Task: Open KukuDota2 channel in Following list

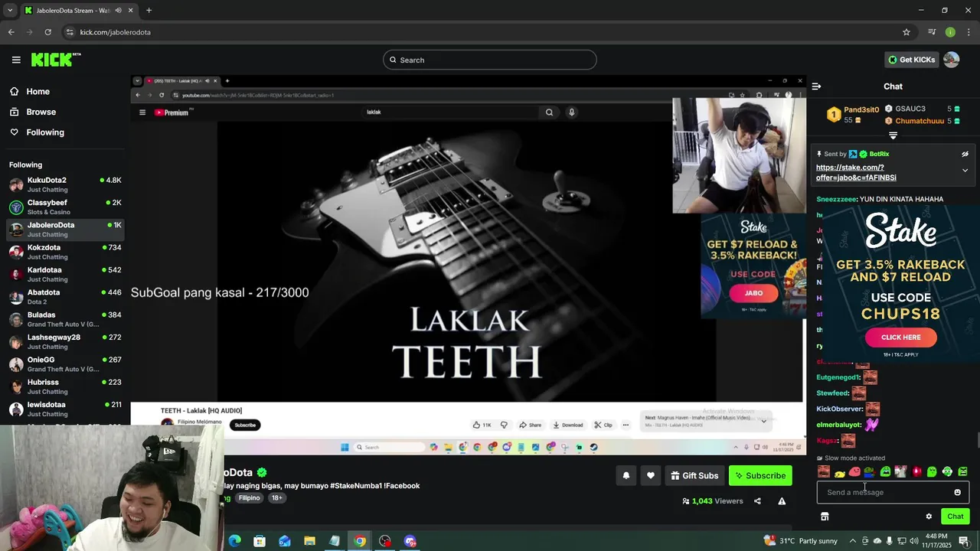Action: point(65,184)
